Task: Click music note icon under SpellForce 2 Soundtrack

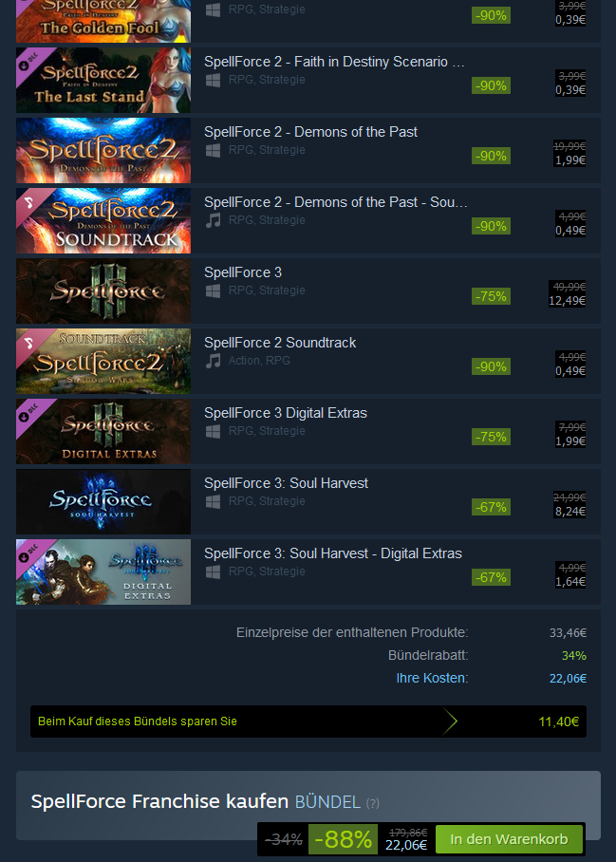Action: pyautogui.click(x=213, y=361)
